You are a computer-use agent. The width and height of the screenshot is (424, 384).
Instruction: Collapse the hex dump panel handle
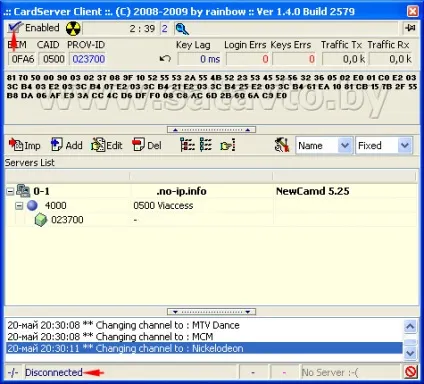(x=211, y=129)
